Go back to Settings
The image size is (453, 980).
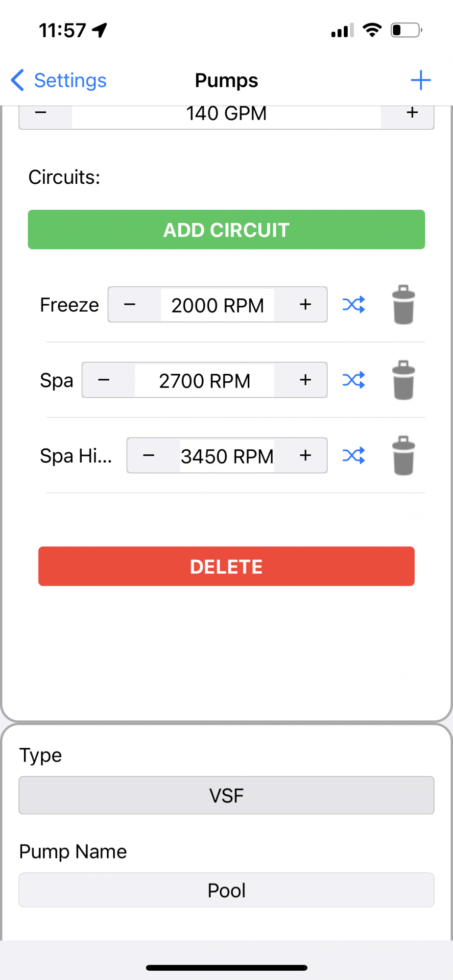coord(59,80)
